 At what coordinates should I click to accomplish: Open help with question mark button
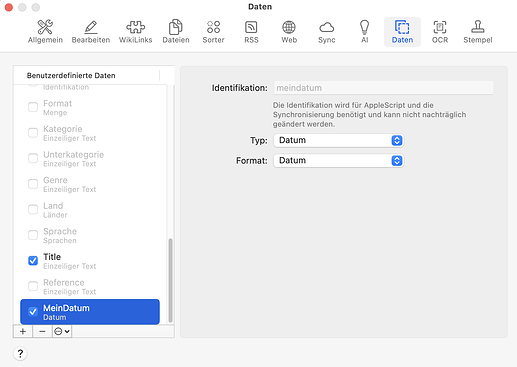20,353
